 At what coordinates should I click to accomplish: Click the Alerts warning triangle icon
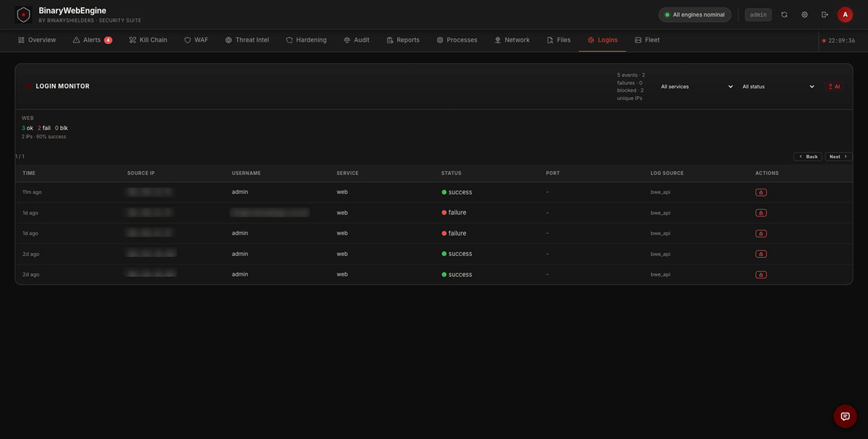tap(76, 40)
